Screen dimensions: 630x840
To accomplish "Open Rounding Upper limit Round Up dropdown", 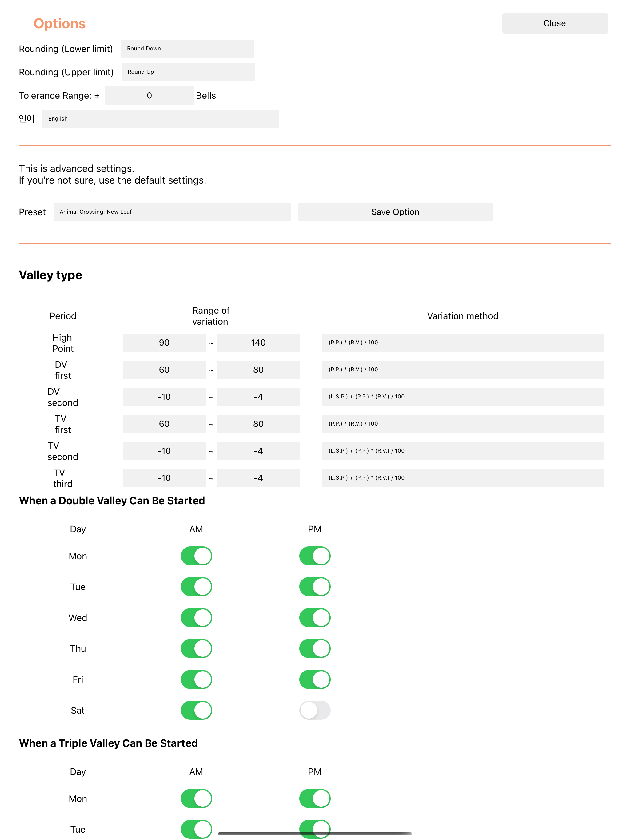I will pyautogui.click(x=188, y=72).
